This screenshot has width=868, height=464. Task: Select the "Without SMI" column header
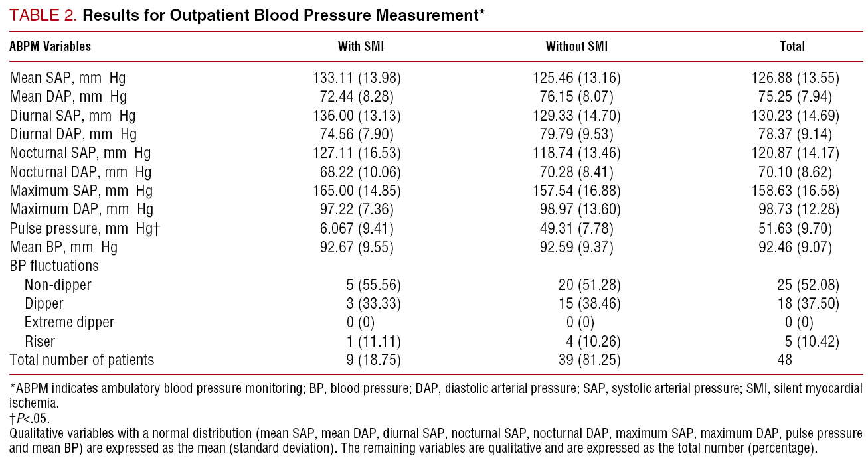(576, 46)
